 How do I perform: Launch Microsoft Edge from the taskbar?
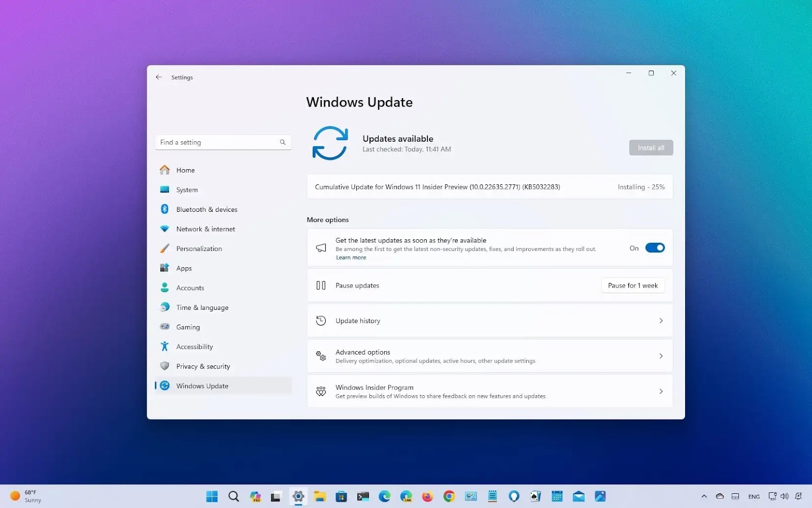tap(385, 496)
